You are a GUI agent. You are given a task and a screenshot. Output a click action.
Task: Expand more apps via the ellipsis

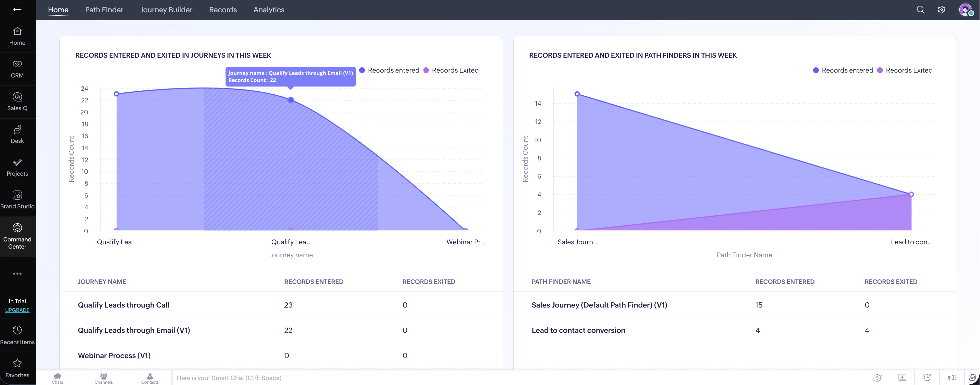coord(17,274)
